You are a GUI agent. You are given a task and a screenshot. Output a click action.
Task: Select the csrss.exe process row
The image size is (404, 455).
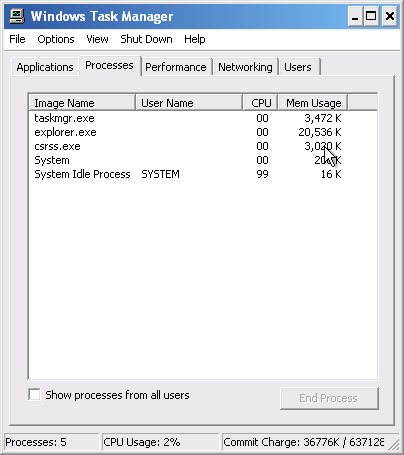click(x=203, y=146)
